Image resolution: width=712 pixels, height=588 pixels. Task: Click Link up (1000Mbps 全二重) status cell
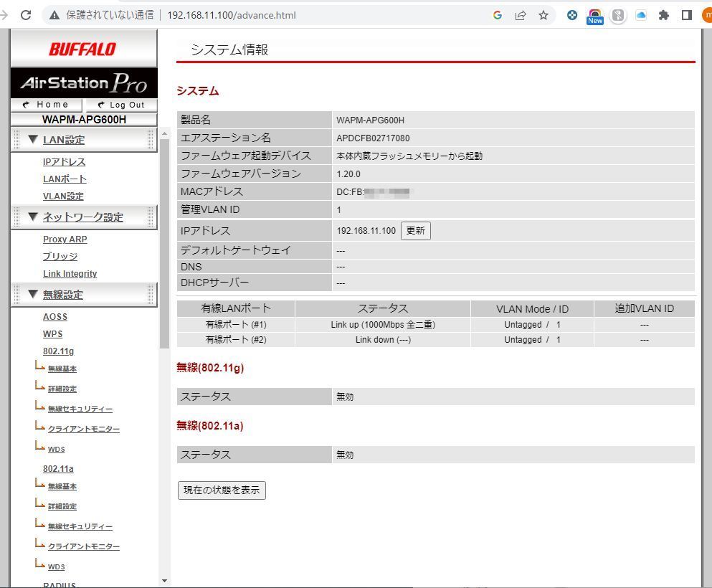pyautogui.click(x=383, y=325)
